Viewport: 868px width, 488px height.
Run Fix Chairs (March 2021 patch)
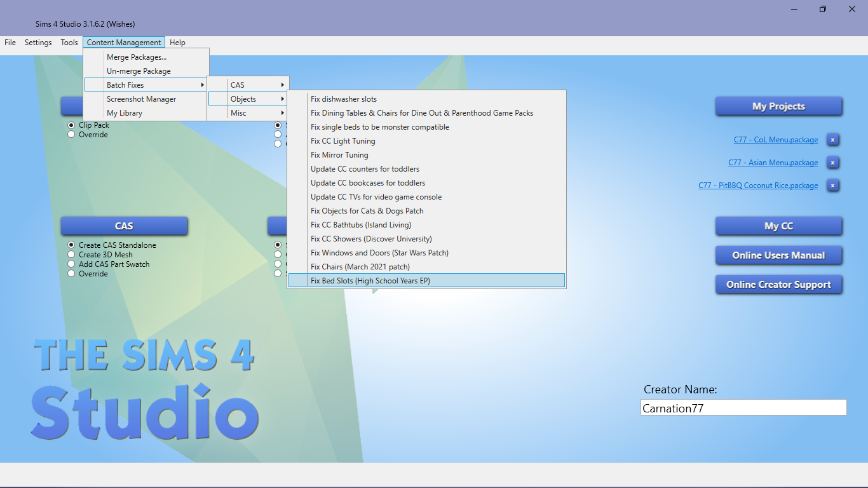pos(426,267)
